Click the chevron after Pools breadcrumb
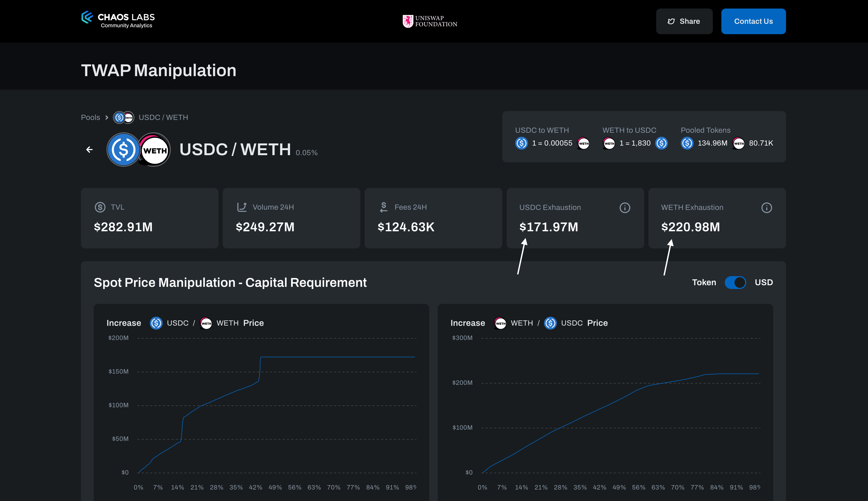 pos(106,117)
